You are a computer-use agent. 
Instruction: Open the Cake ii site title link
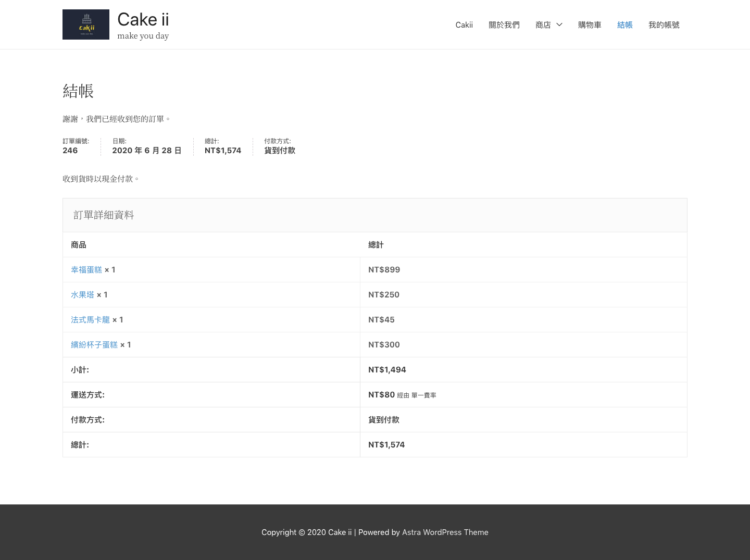click(143, 20)
